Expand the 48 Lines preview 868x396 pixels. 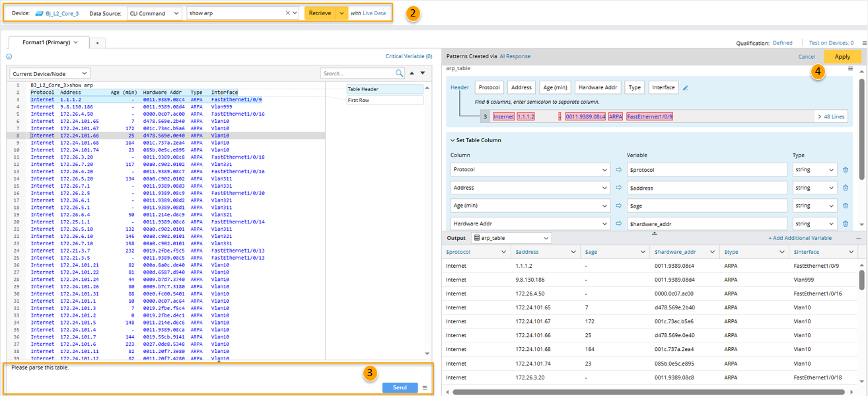(x=830, y=117)
